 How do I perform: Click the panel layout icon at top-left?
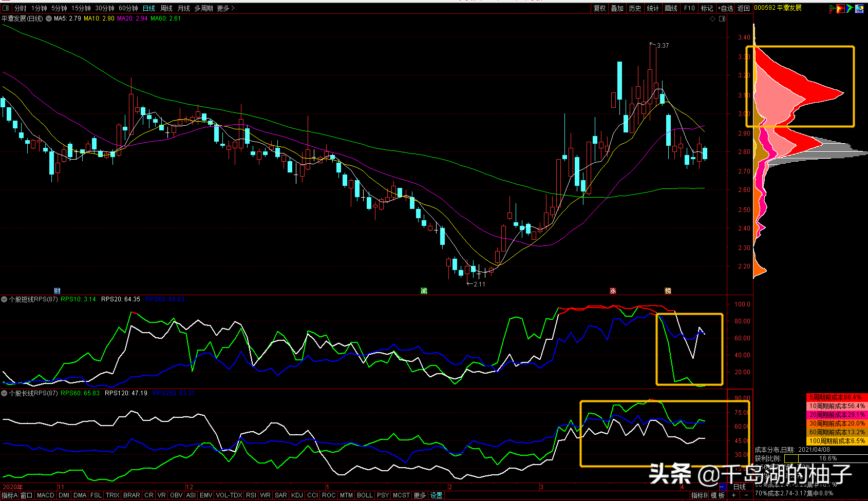tap(6, 8)
